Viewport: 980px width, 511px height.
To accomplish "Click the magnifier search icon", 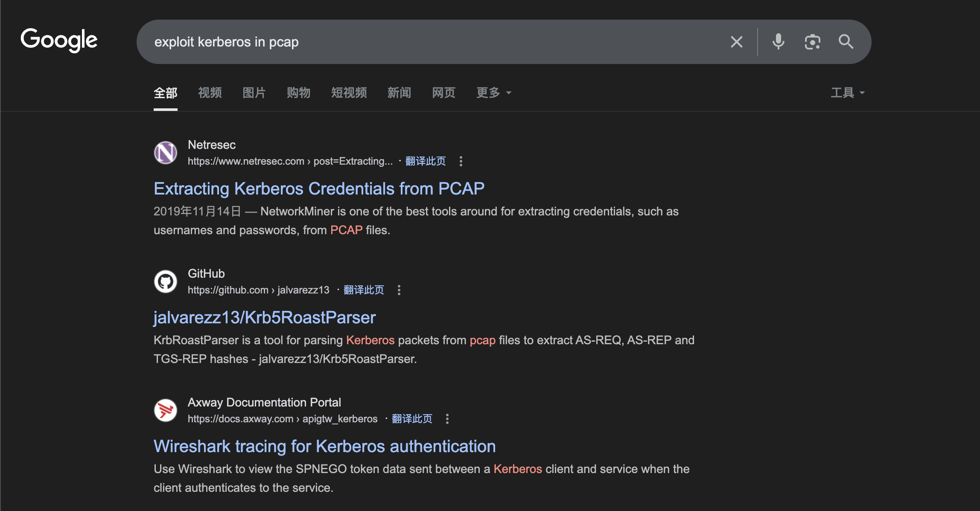I will [846, 42].
